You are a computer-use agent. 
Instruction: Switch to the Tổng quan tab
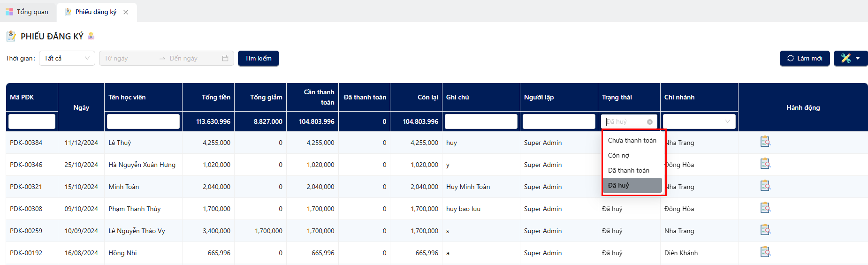click(x=28, y=12)
